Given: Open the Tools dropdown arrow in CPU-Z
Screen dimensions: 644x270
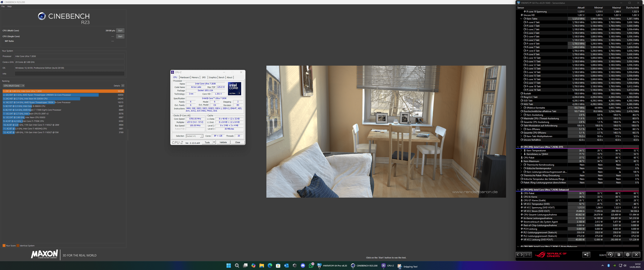Looking at the screenshot, I should [214, 142].
